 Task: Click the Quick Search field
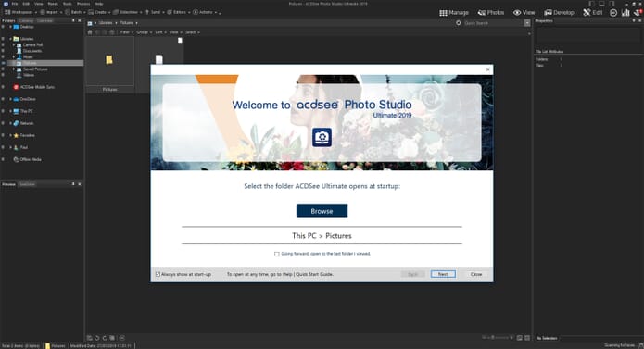pos(492,23)
